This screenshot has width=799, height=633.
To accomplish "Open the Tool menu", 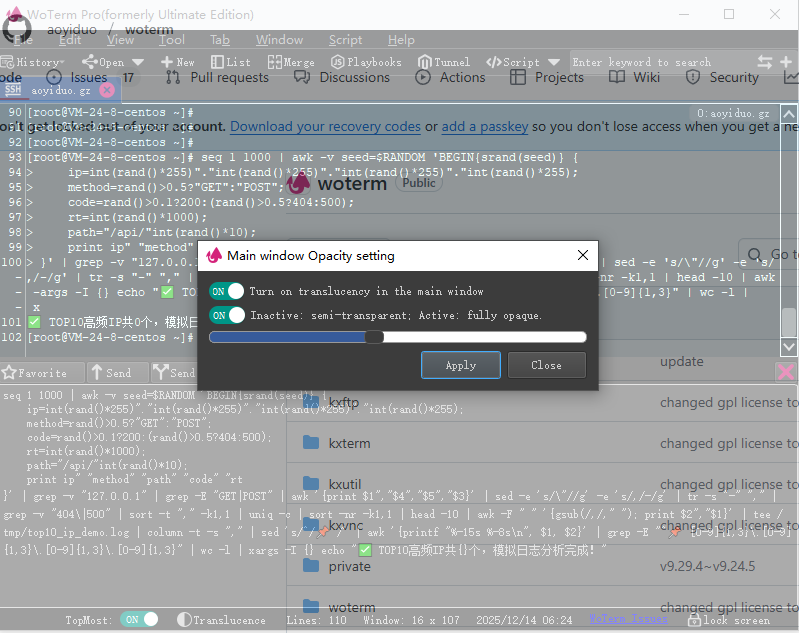I will click(x=172, y=40).
